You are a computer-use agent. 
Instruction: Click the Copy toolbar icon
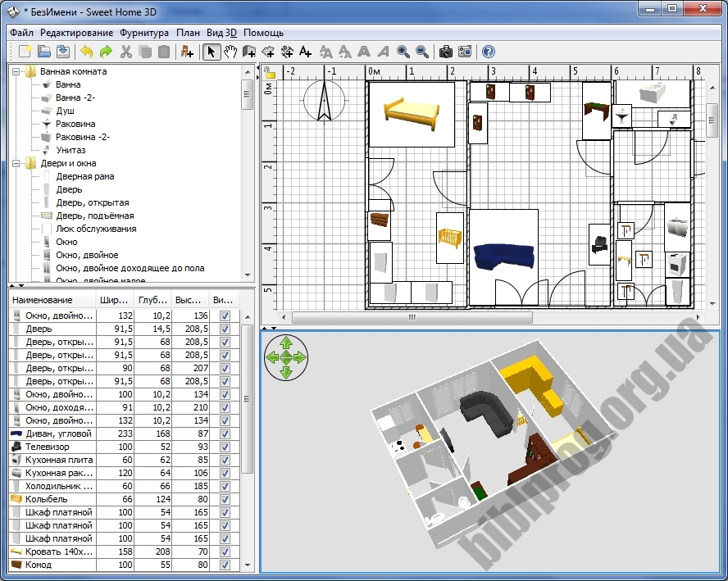pyautogui.click(x=145, y=52)
